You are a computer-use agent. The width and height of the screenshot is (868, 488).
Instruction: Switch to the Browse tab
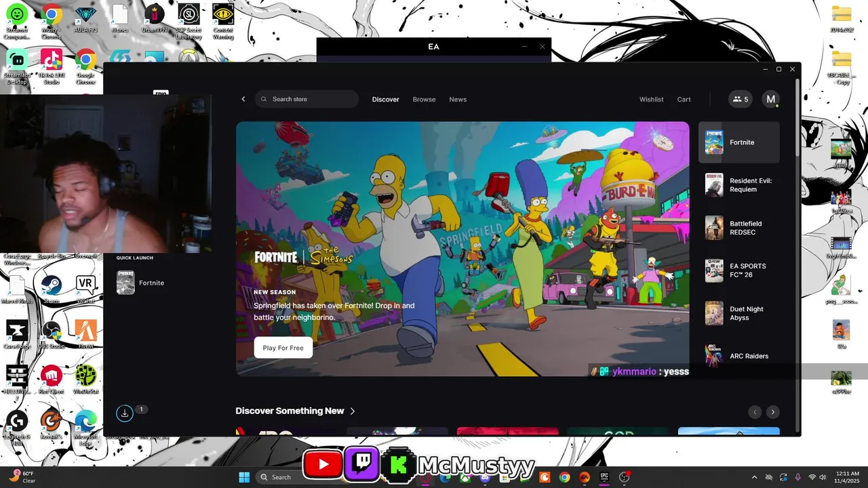[424, 99]
